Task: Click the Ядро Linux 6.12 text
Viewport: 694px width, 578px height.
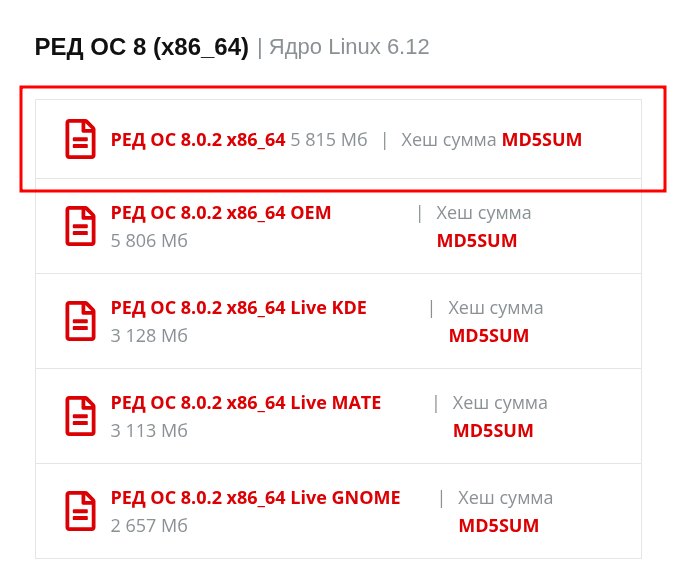Action: pyautogui.click(x=350, y=47)
